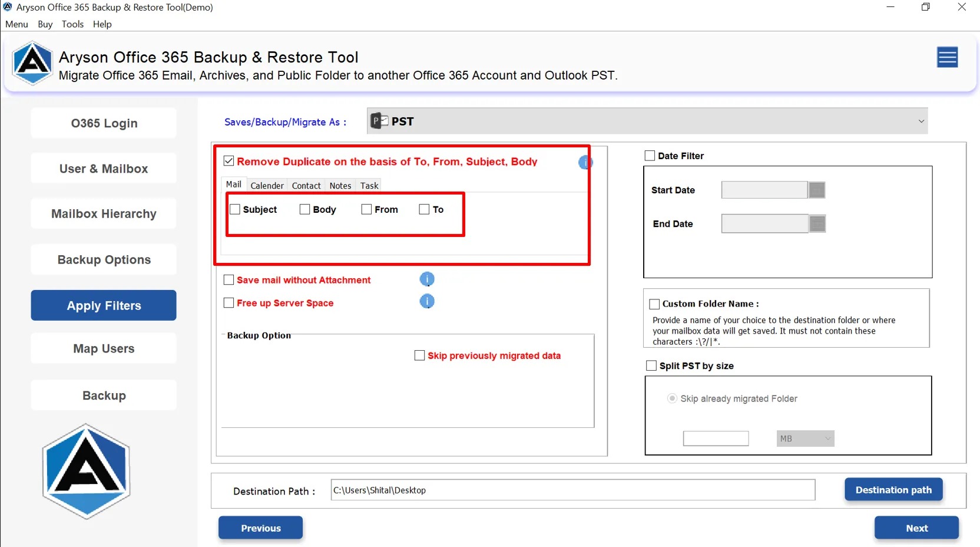
Task: Click the info icon beside Remove Duplicate option
Action: (x=584, y=163)
